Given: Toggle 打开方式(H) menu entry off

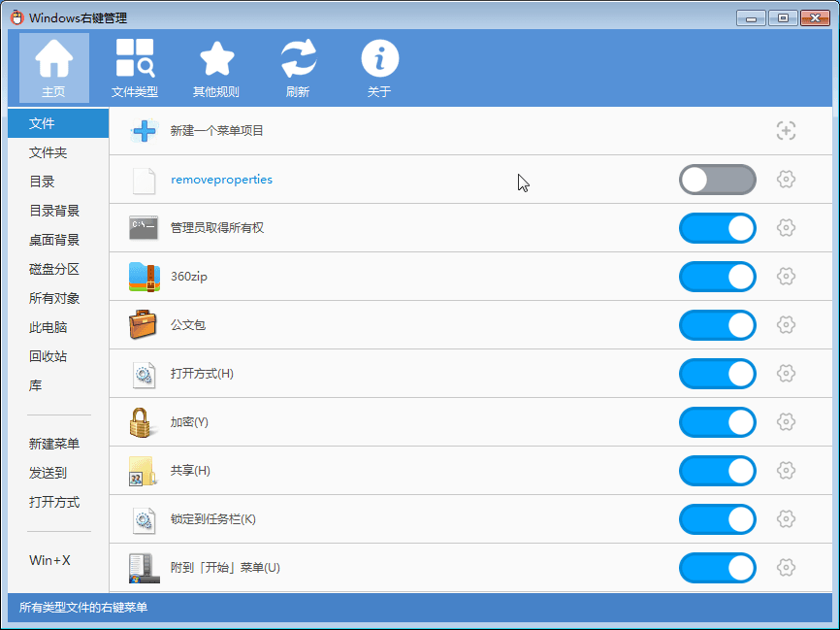Looking at the screenshot, I should (x=718, y=374).
